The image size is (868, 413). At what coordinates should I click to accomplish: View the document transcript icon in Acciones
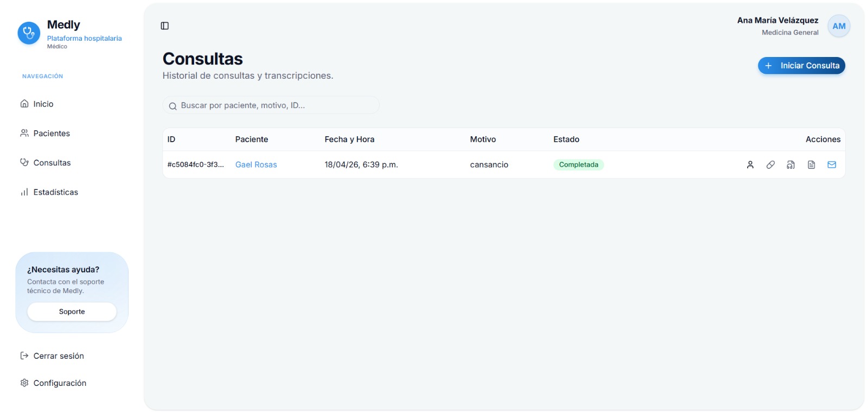[x=812, y=164]
